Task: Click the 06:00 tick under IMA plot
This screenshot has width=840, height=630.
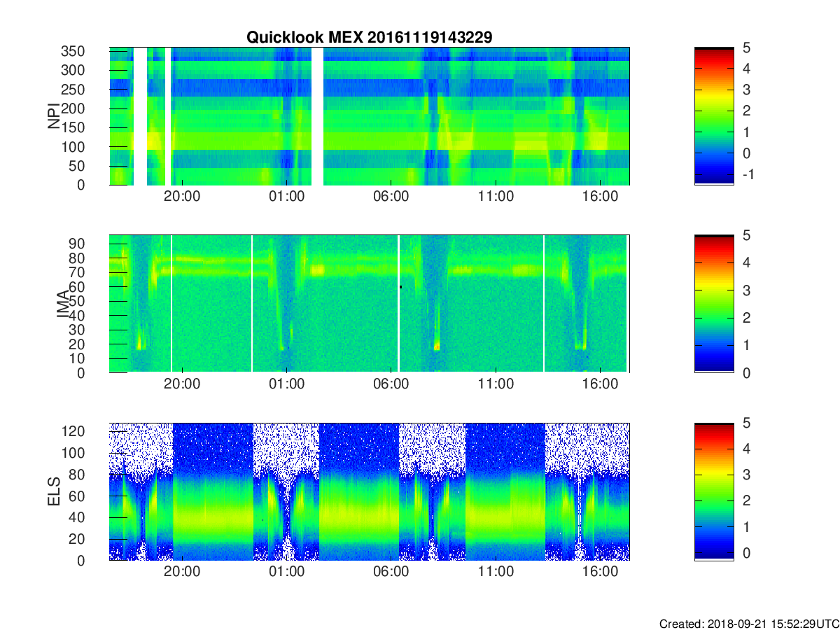Action: pos(391,384)
